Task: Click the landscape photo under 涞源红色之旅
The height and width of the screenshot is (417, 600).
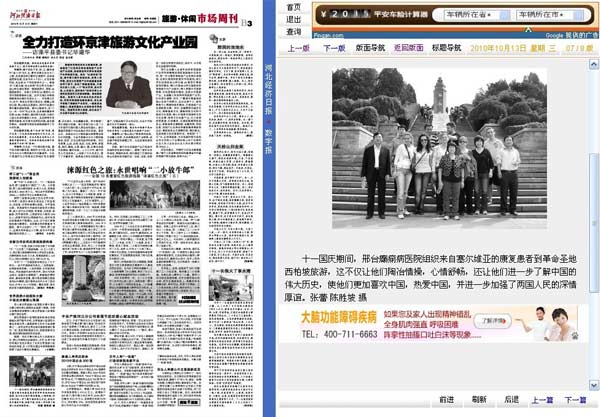Action: (155, 195)
